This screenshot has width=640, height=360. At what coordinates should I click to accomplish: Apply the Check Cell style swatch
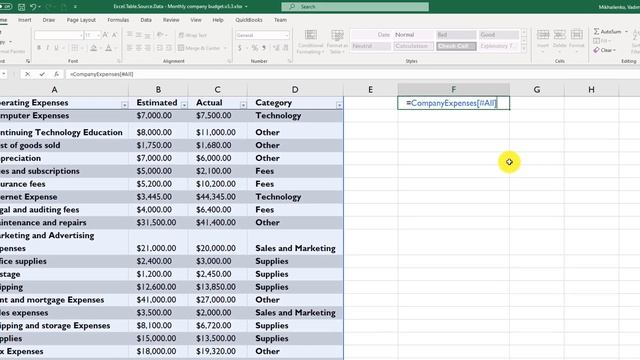pyautogui.click(x=456, y=46)
